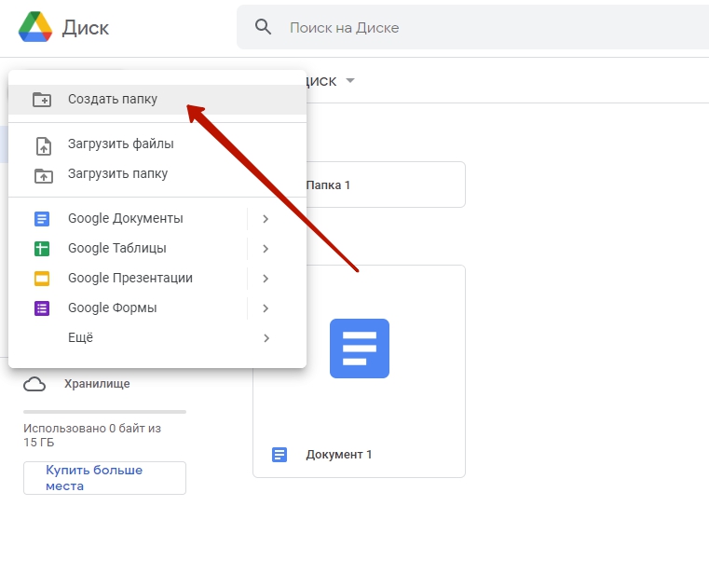
Task: Open the Хранилище storage link
Action: [x=97, y=384]
